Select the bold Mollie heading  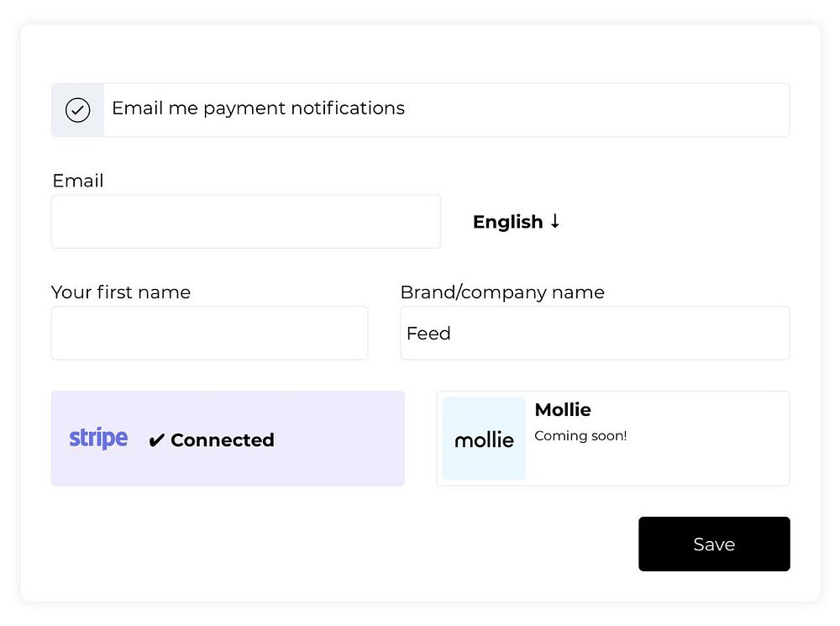563,410
